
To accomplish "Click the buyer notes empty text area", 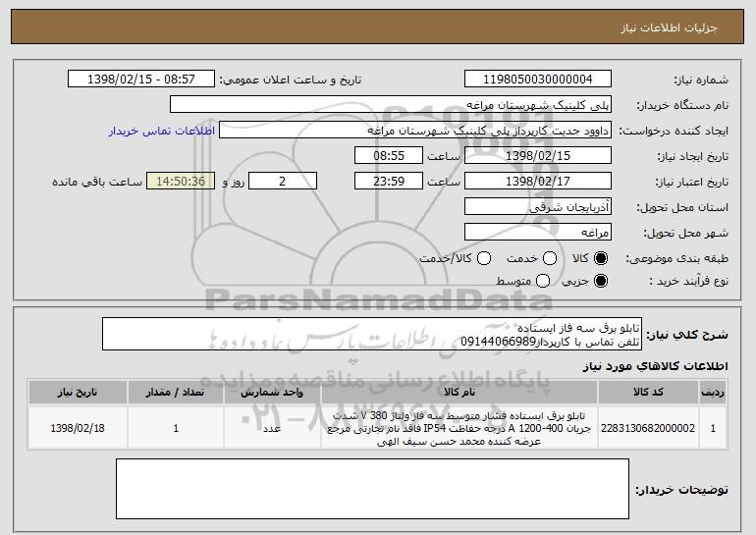I will pyautogui.click(x=372, y=489).
